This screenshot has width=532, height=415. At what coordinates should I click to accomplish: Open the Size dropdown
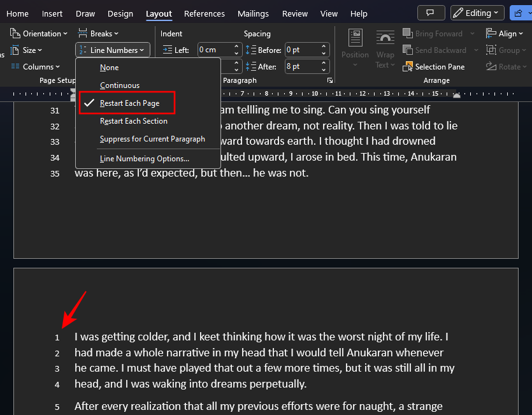coord(26,50)
